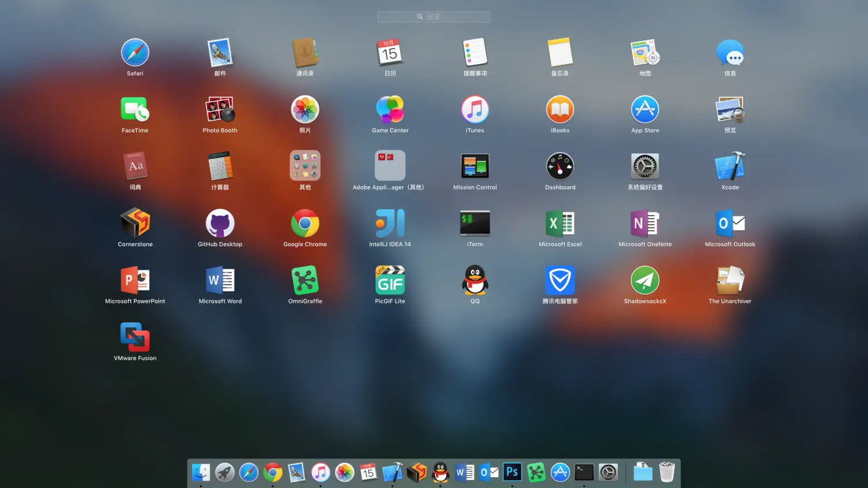Image resolution: width=868 pixels, height=488 pixels.
Task: Open the Adobe Application Manager folder
Action: coord(390,166)
